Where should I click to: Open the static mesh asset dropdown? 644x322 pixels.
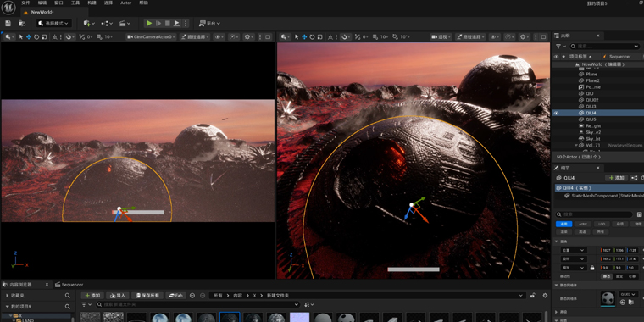pos(629,295)
